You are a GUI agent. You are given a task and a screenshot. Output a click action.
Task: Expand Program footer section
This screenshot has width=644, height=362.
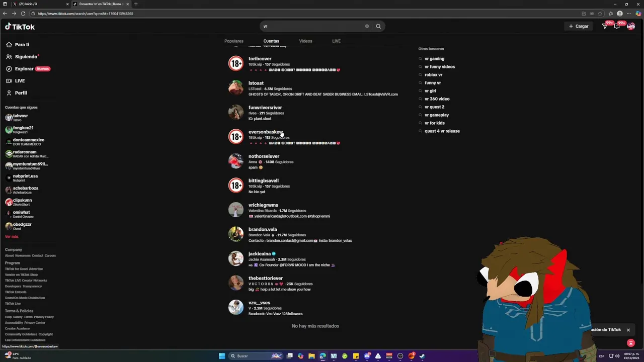pos(13,263)
